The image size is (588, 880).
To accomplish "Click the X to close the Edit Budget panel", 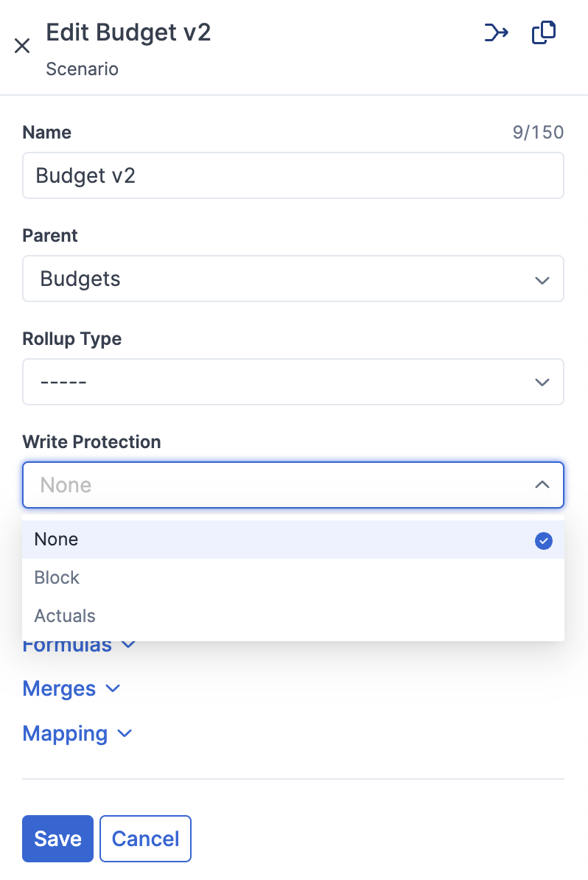I will (22, 46).
